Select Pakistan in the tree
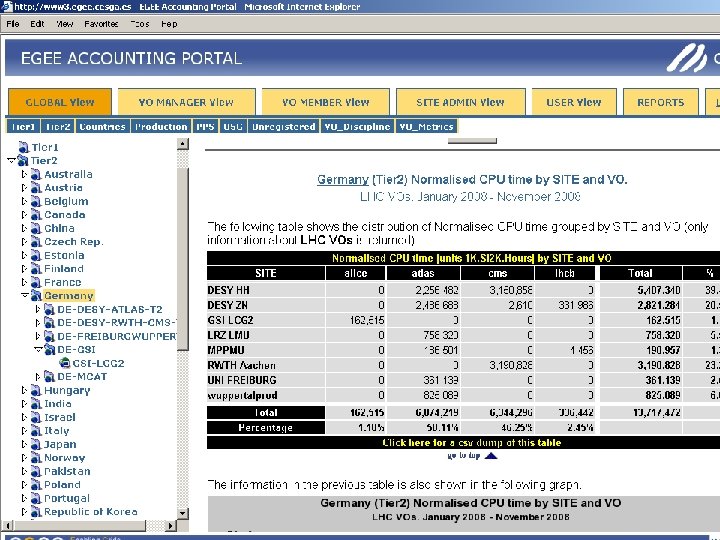 (x=67, y=472)
